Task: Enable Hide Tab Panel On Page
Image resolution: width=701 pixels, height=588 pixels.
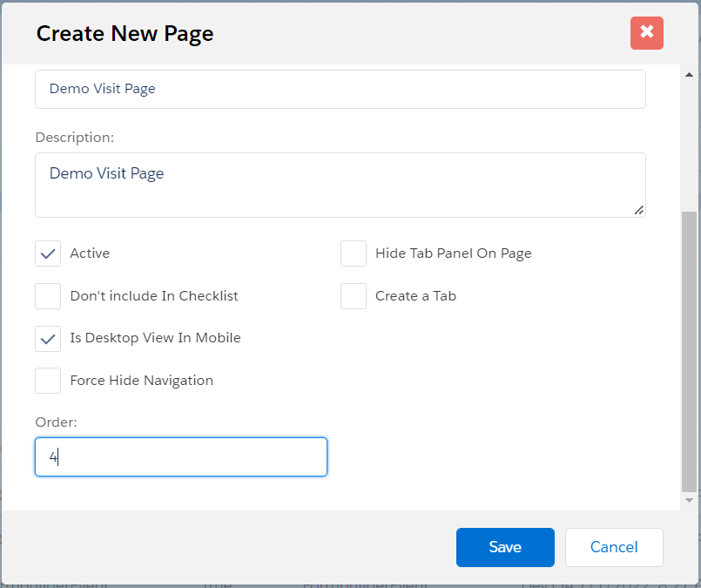Action: pos(354,253)
